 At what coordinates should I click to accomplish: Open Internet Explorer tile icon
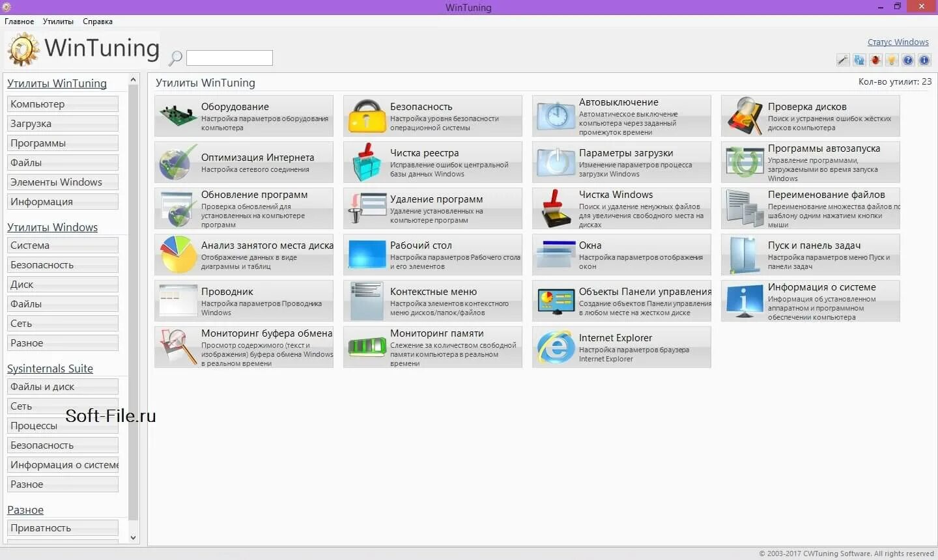pyautogui.click(x=556, y=347)
